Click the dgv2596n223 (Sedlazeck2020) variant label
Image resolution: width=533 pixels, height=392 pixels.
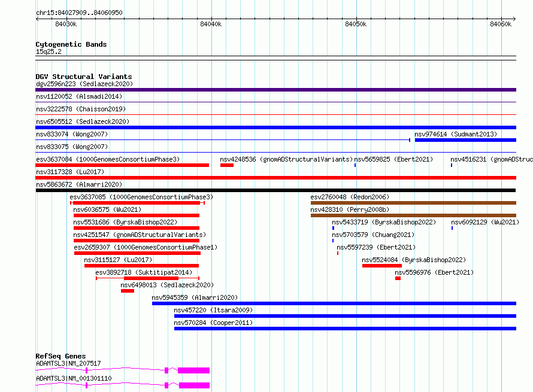coord(84,84)
